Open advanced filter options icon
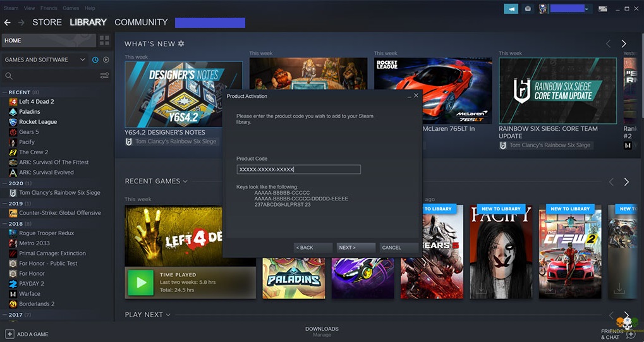The height and width of the screenshot is (342, 644). point(104,76)
